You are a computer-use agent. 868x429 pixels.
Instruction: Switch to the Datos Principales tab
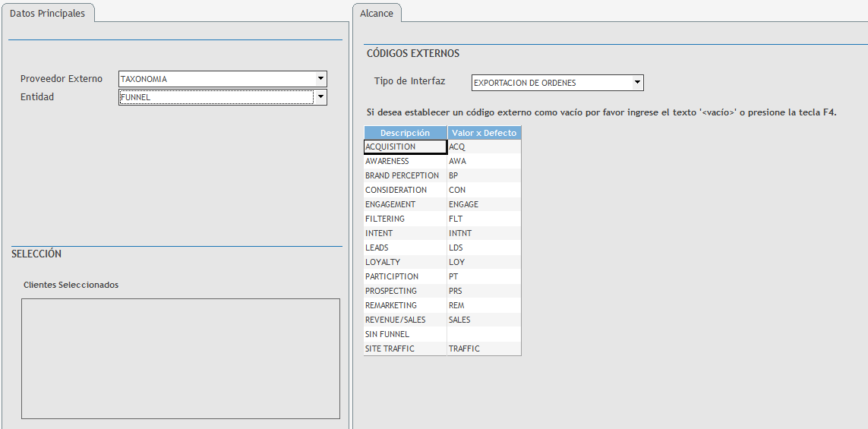click(47, 14)
